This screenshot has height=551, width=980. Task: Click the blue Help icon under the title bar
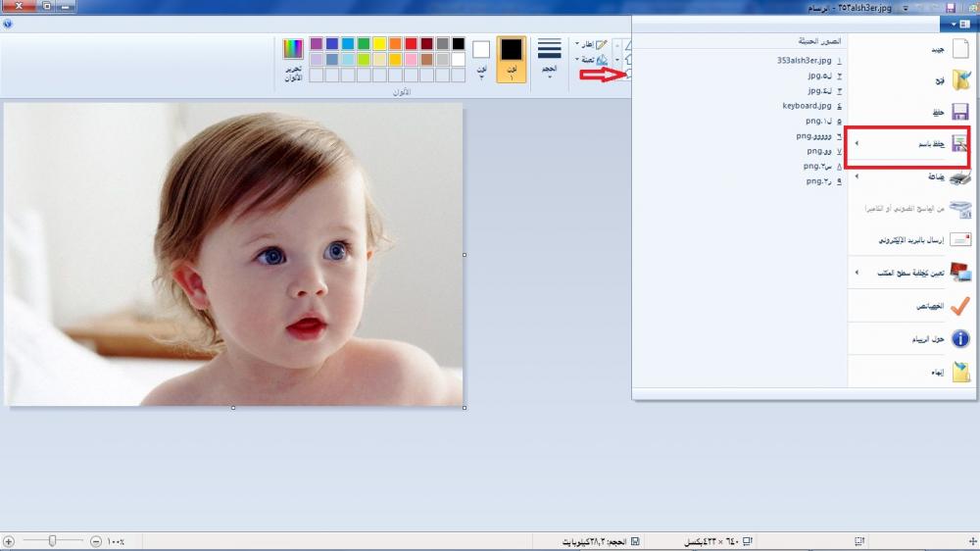[8, 25]
